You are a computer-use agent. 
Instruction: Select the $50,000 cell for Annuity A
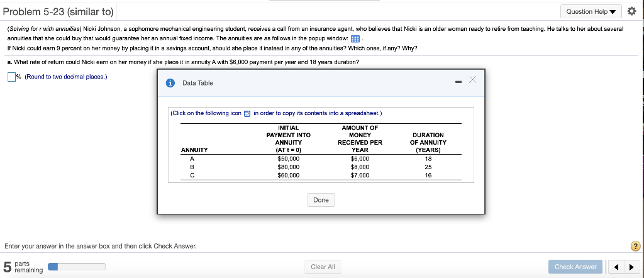[289, 159]
